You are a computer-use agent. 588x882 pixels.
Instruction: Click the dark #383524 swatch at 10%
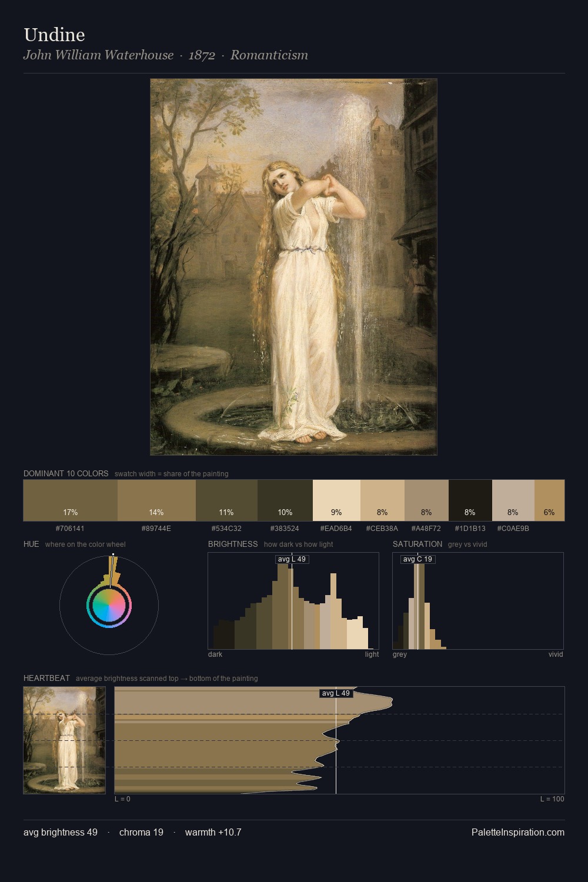tap(285, 500)
